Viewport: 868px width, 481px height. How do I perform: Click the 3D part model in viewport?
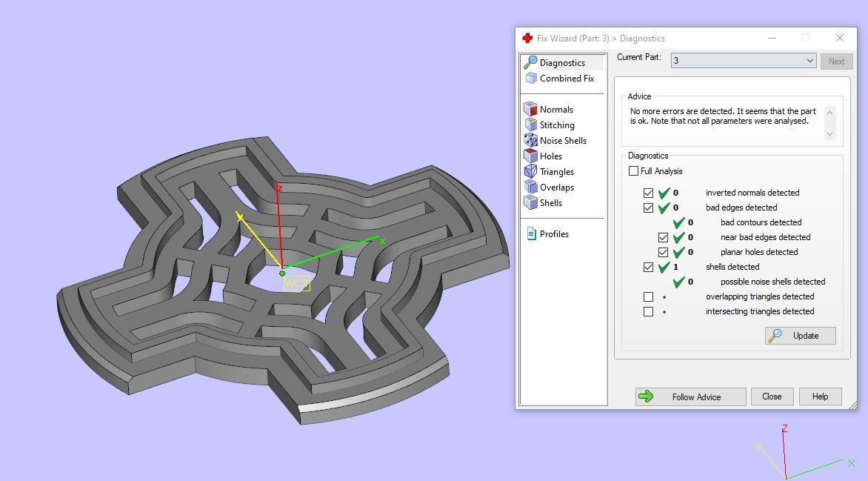282,280
